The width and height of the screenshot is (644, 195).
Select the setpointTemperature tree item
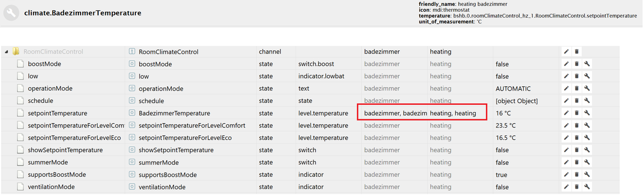tap(57, 113)
